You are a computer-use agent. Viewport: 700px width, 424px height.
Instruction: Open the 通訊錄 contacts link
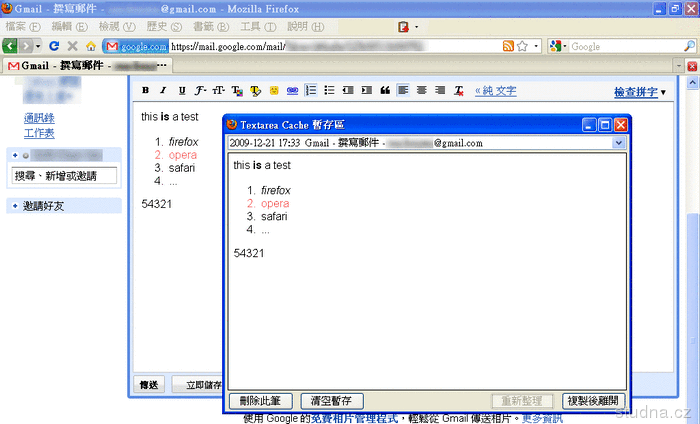pos(40,118)
